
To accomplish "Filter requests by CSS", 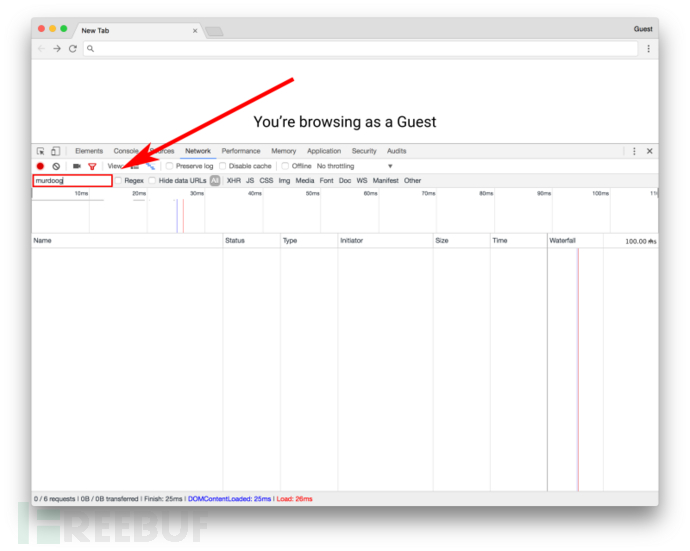I will (266, 180).
